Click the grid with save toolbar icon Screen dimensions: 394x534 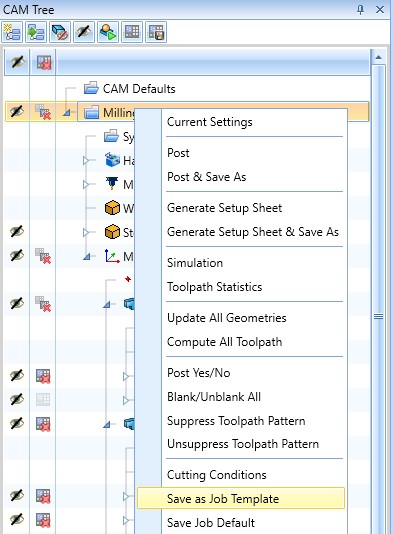156,32
